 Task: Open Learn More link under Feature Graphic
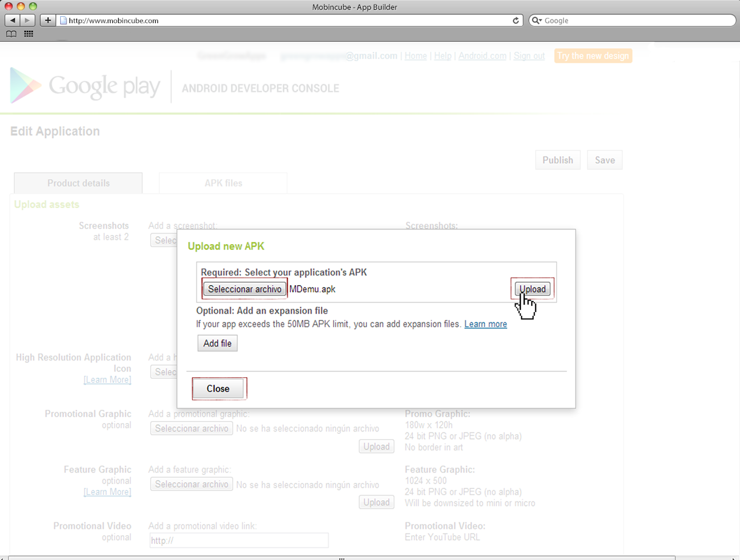click(107, 492)
